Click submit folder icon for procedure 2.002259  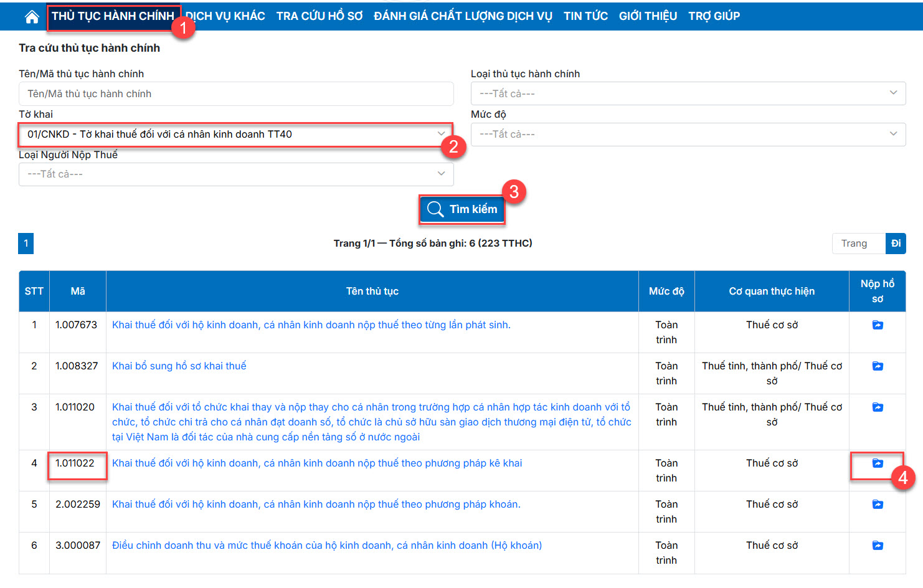[878, 505]
